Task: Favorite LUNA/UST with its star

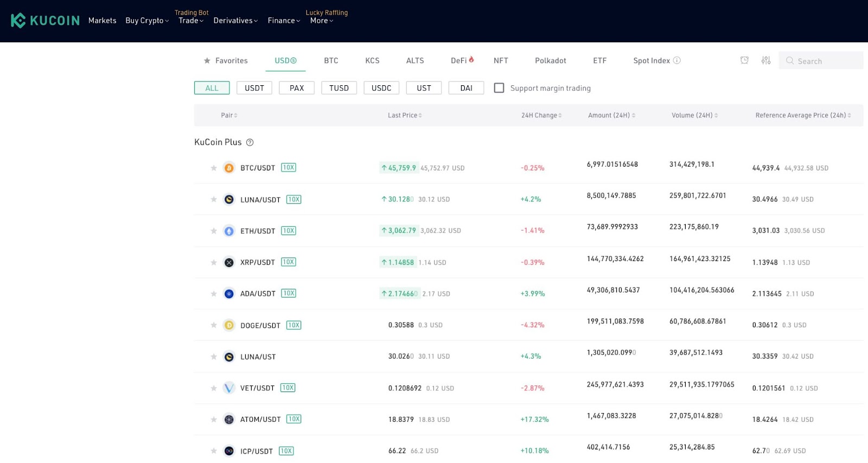Action: [214, 357]
